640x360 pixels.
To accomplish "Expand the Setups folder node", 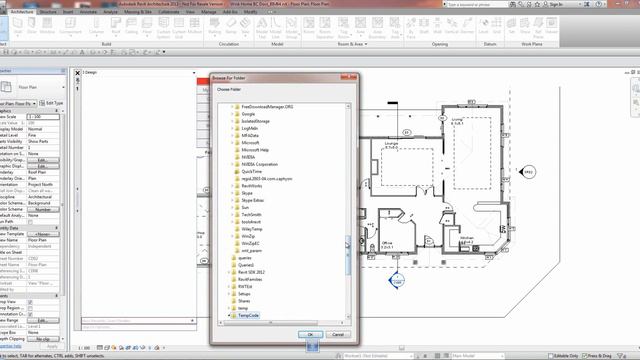I will (x=229, y=294).
